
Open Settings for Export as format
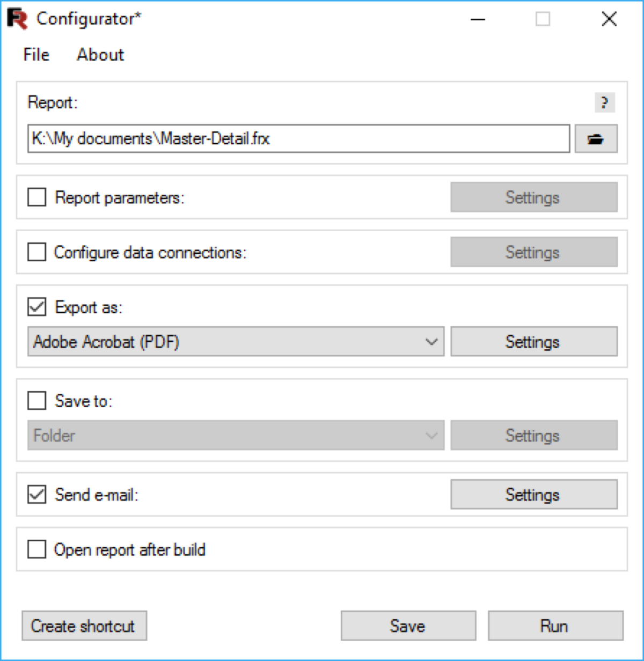click(x=533, y=342)
